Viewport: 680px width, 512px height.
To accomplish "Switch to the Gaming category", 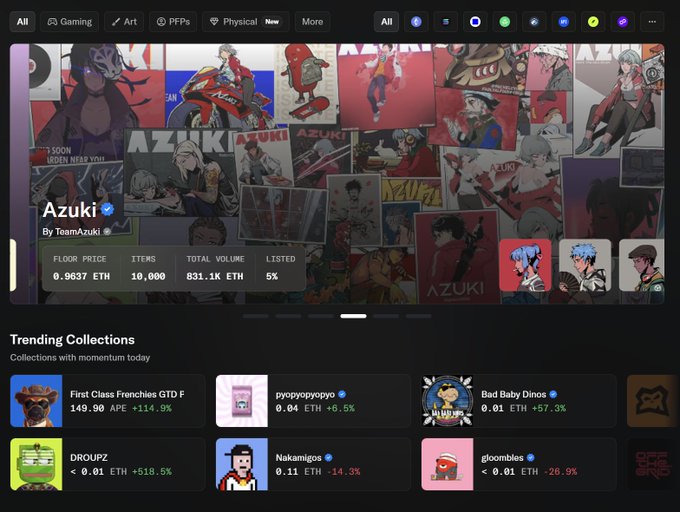I will 70,22.
